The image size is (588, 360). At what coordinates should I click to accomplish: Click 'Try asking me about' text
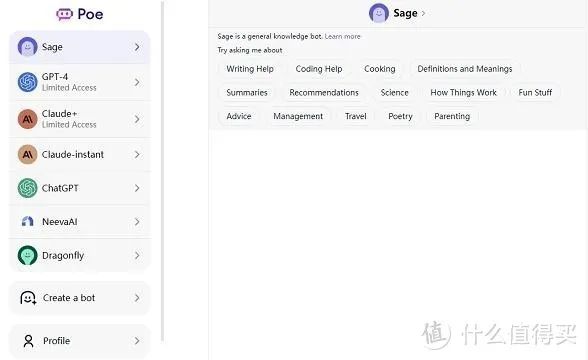click(250, 50)
